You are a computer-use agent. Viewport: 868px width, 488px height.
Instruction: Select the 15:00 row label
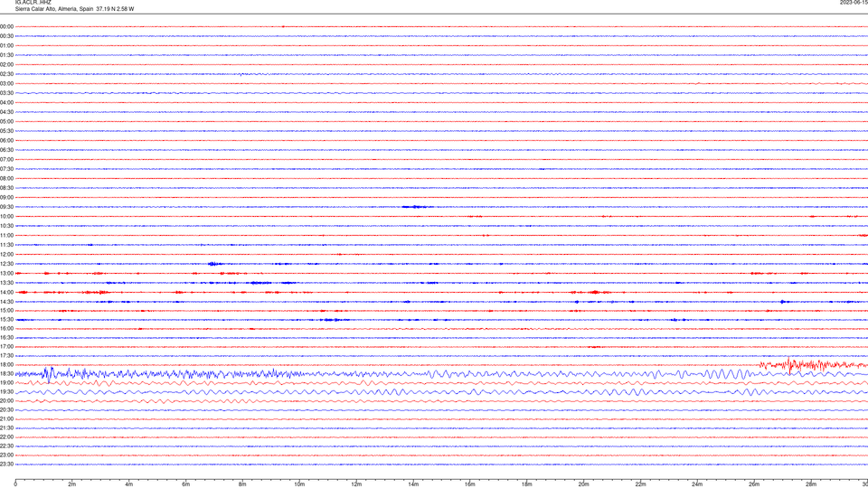click(x=6, y=310)
